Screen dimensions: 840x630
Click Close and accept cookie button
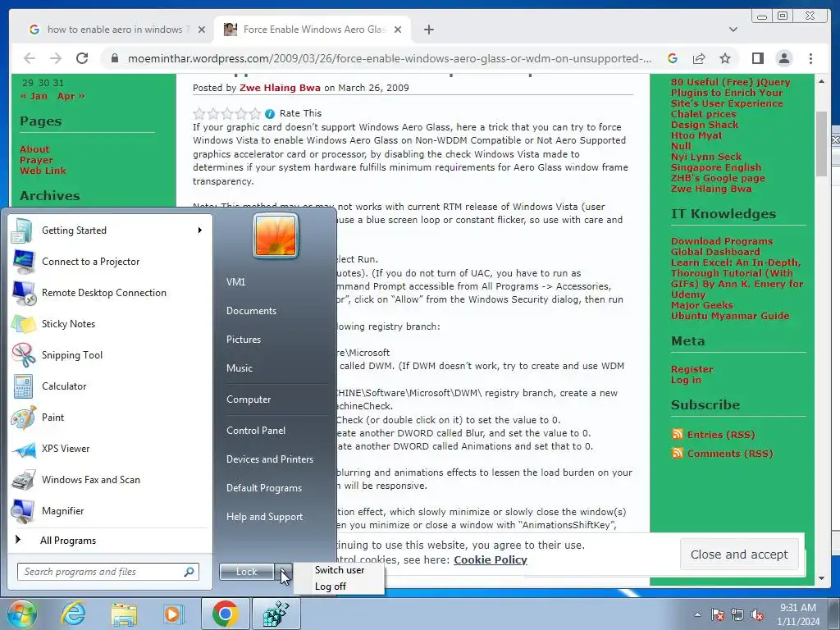coord(739,555)
